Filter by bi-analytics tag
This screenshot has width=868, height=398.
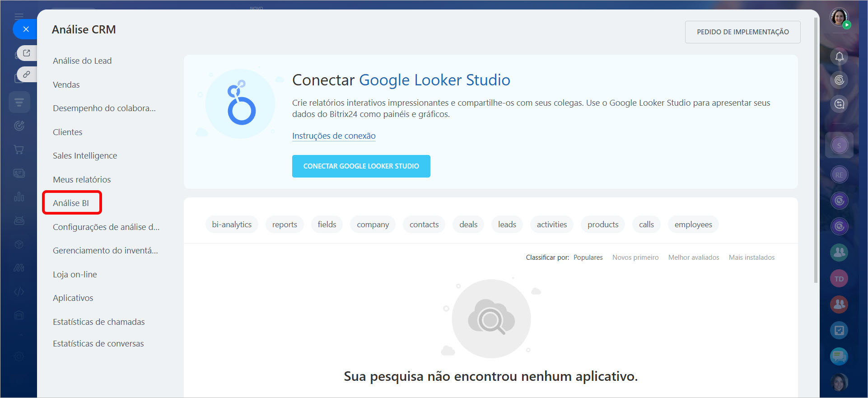(232, 225)
